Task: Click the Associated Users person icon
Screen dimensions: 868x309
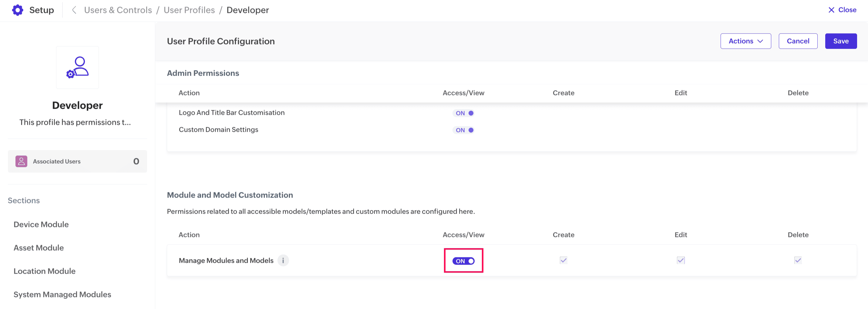Action: [21, 161]
